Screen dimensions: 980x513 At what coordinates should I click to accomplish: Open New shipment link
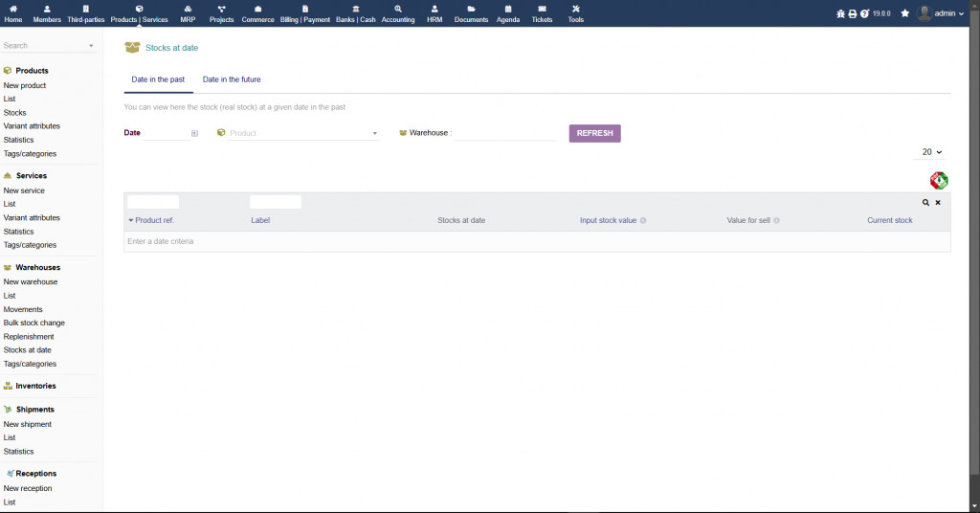[28, 424]
